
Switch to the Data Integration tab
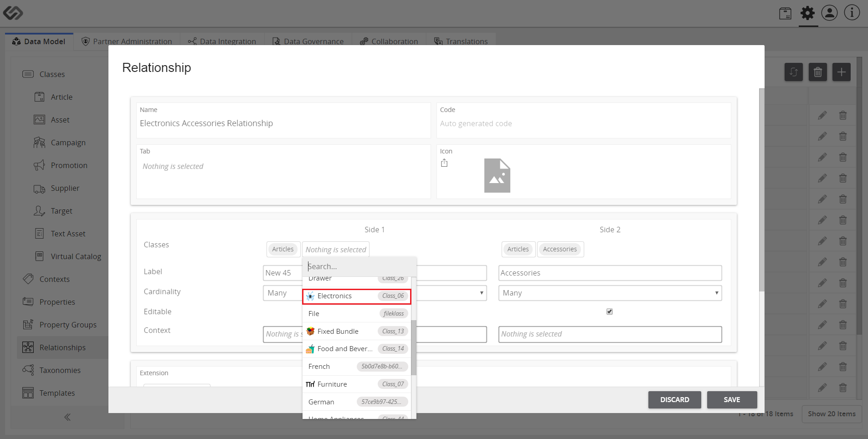222,41
